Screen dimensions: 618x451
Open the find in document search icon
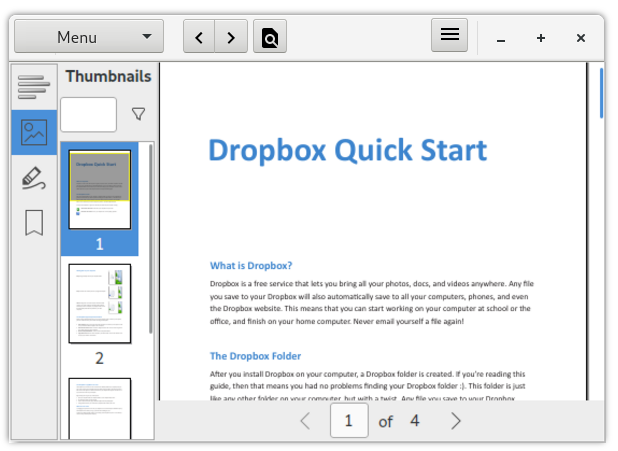[270, 37]
